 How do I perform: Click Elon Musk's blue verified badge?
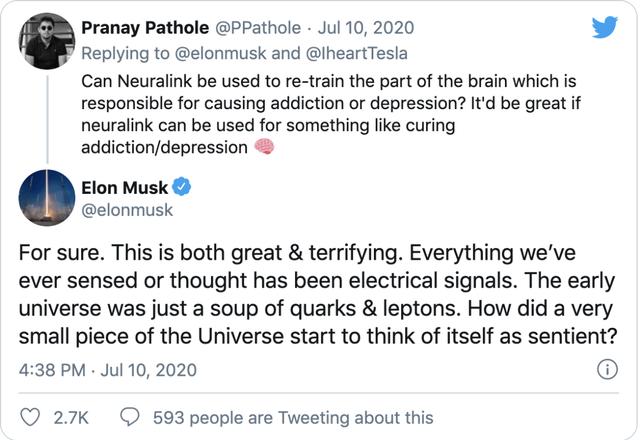183,186
